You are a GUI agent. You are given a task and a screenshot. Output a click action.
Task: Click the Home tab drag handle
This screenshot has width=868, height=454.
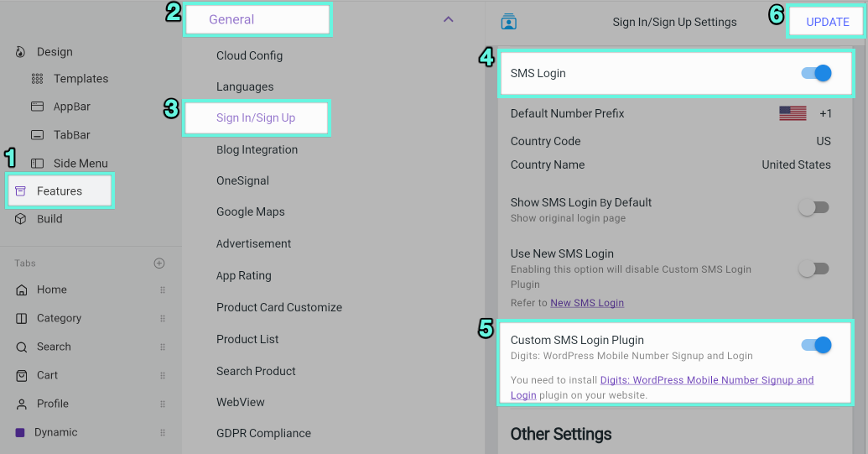(x=163, y=290)
